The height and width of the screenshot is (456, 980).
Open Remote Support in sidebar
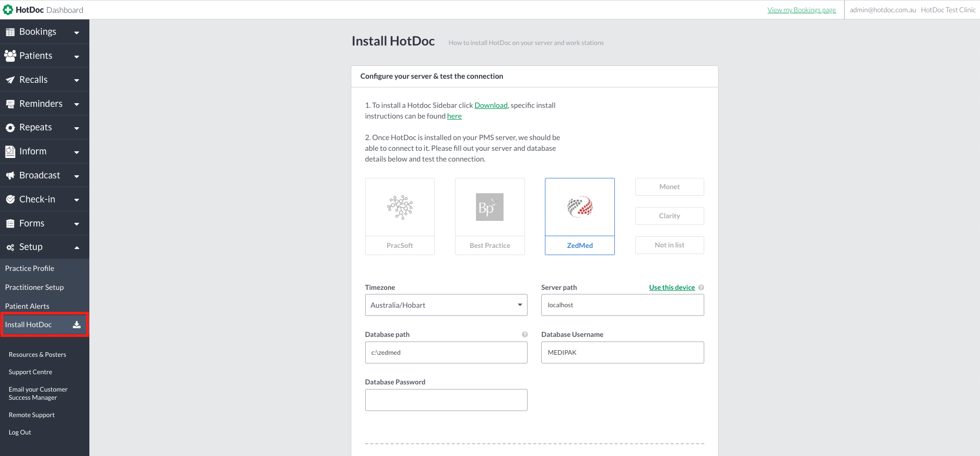(32, 415)
